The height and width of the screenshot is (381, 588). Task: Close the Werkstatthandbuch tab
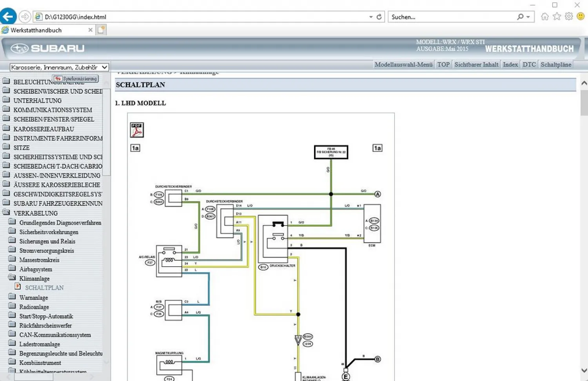[x=91, y=30]
